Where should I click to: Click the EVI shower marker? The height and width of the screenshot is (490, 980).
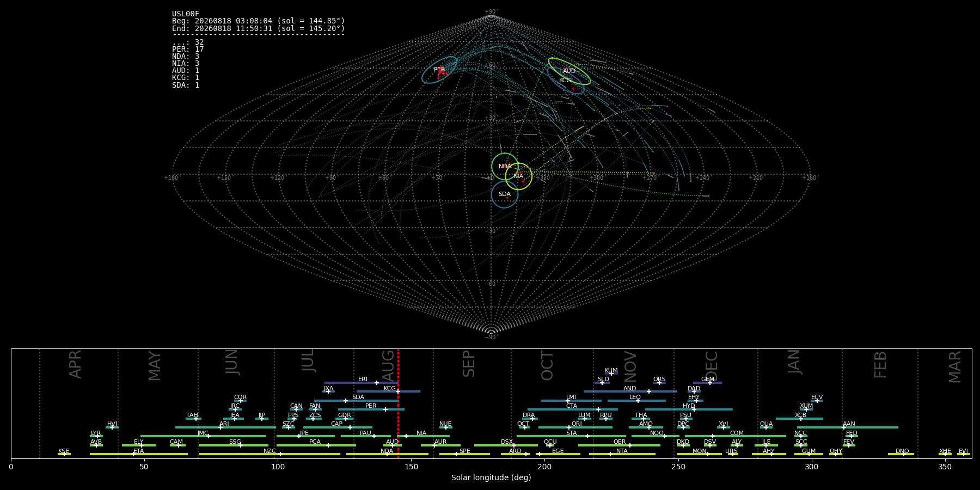click(x=963, y=454)
